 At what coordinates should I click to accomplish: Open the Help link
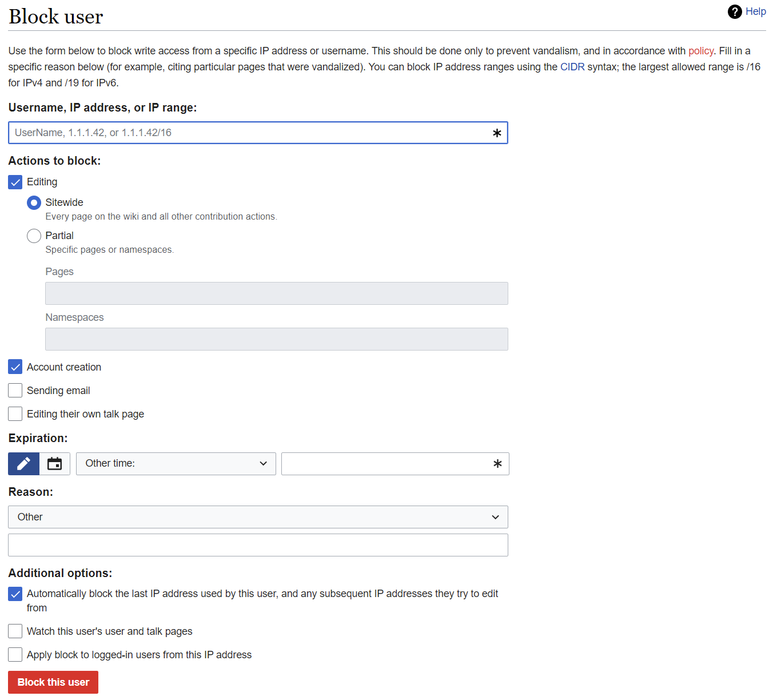(755, 11)
